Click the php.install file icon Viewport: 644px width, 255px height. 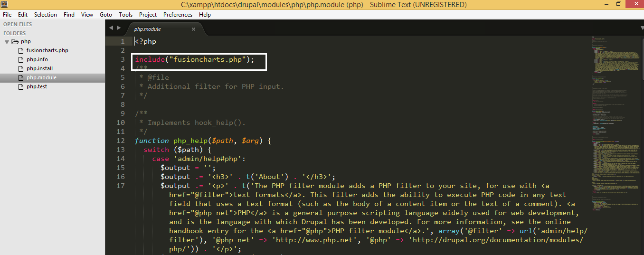[x=21, y=69]
